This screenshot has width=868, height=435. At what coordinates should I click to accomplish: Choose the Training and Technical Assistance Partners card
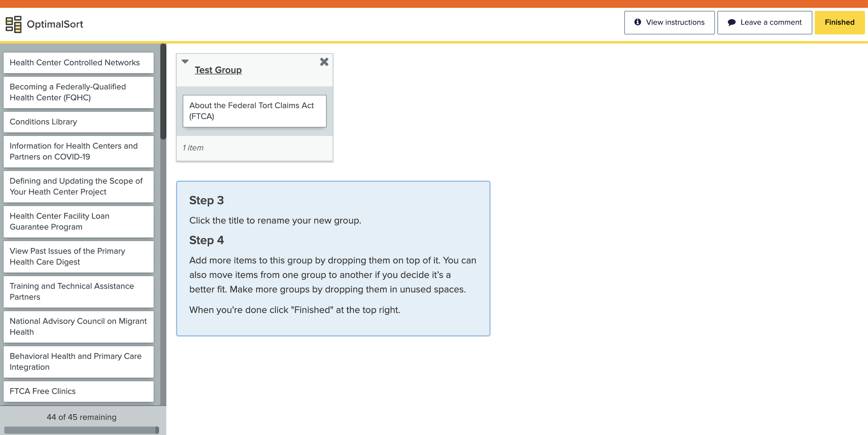[x=78, y=291]
